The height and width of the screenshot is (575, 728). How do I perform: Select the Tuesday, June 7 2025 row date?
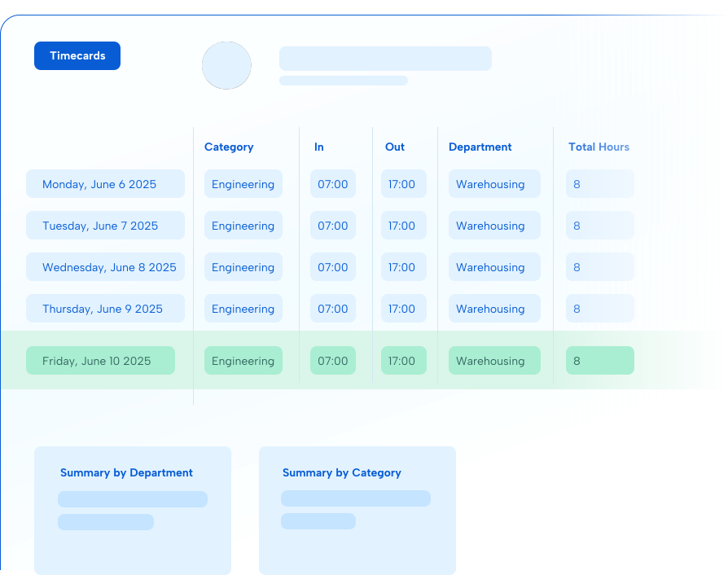coord(105,226)
